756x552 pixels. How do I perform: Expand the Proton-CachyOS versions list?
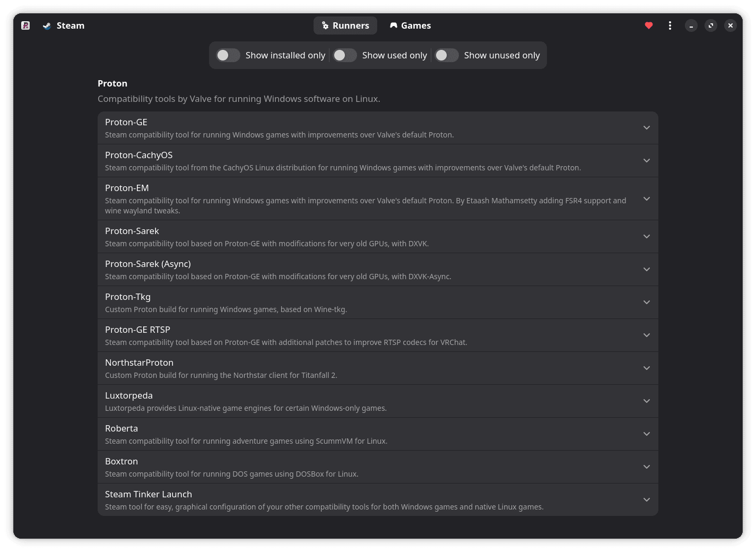pos(646,161)
